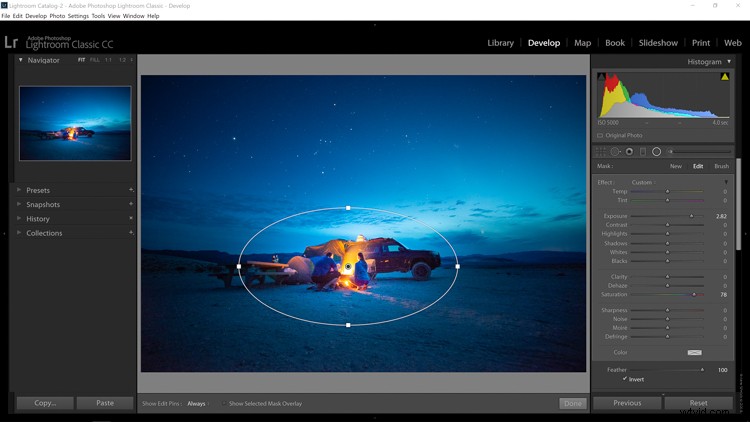Set Navigator zoom to 1:2

(122, 60)
